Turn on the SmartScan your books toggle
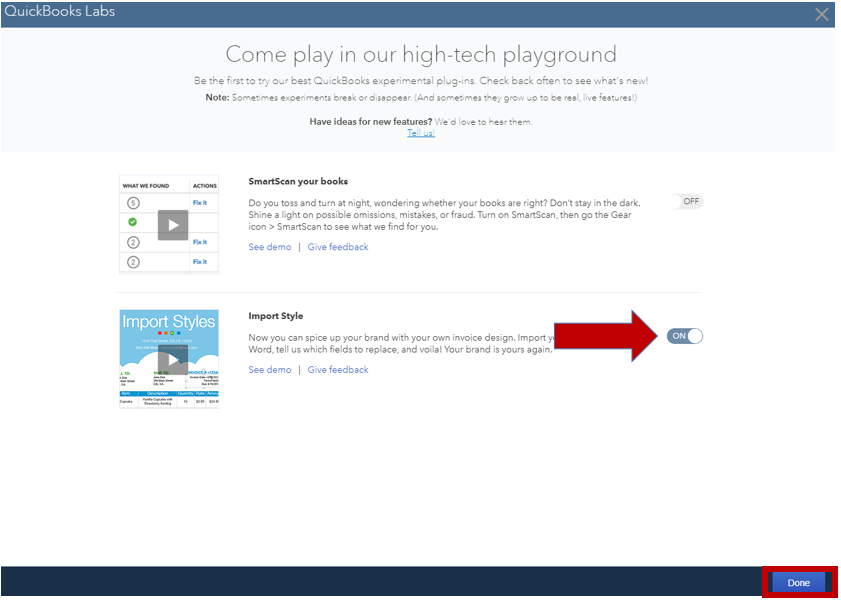 (x=688, y=201)
